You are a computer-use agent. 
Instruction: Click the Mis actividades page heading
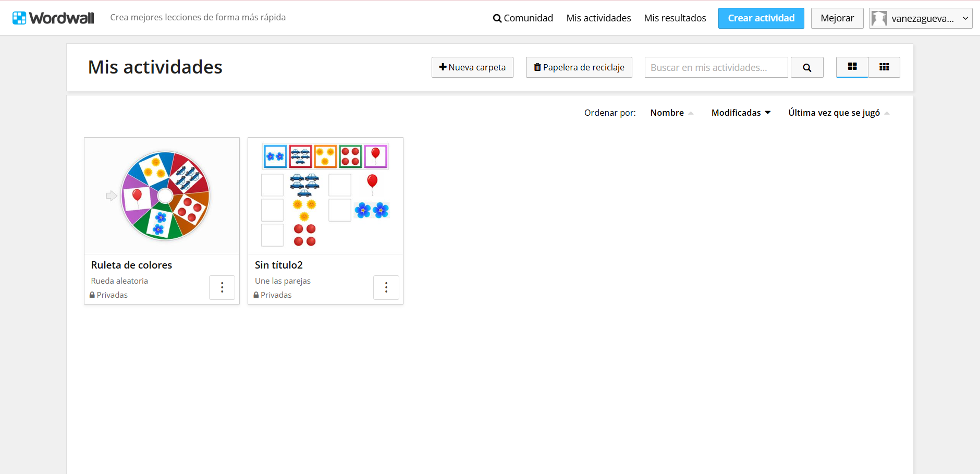click(155, 67)
